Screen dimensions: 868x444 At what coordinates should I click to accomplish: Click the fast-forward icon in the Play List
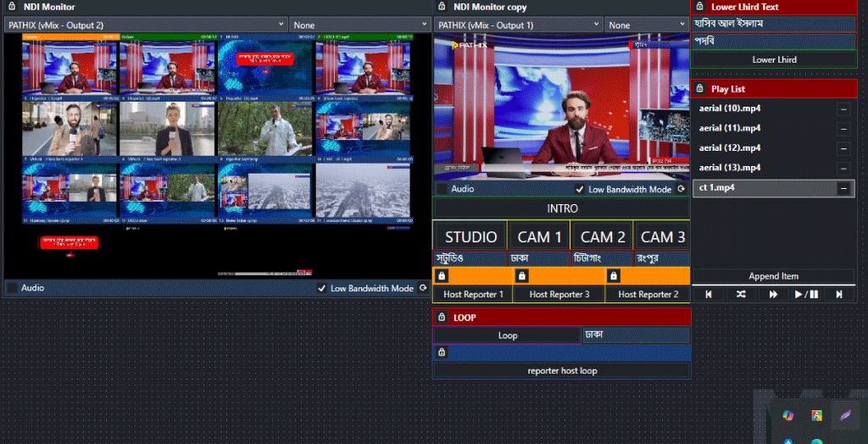click(773, 294)
